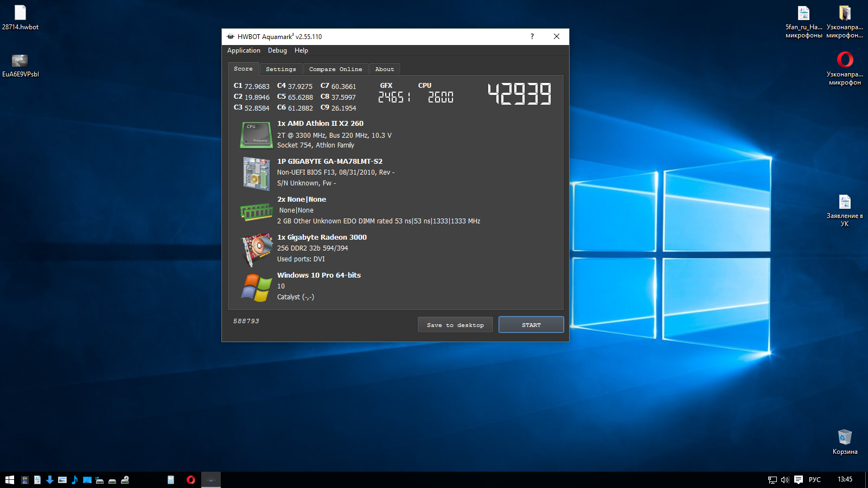
Task: Click the graphics card icon beside Radeon 3000
Action: 257,249
